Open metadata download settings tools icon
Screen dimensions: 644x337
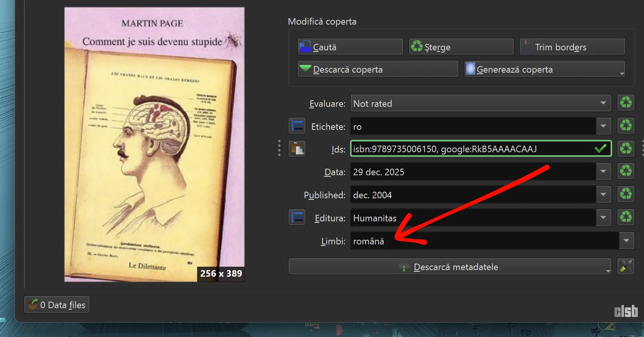(626, 266)
